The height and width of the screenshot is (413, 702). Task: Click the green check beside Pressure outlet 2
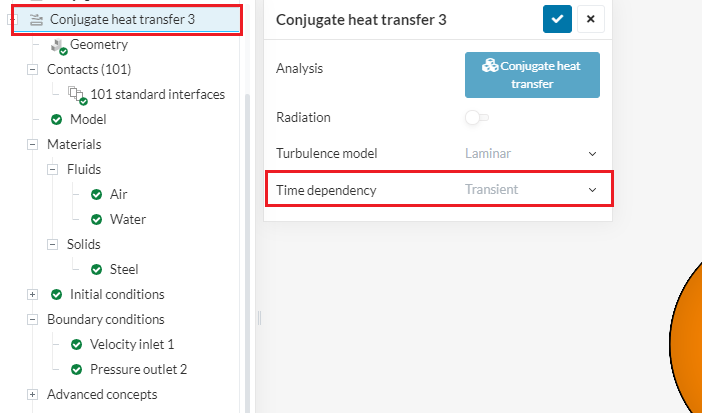click(76, 369)
